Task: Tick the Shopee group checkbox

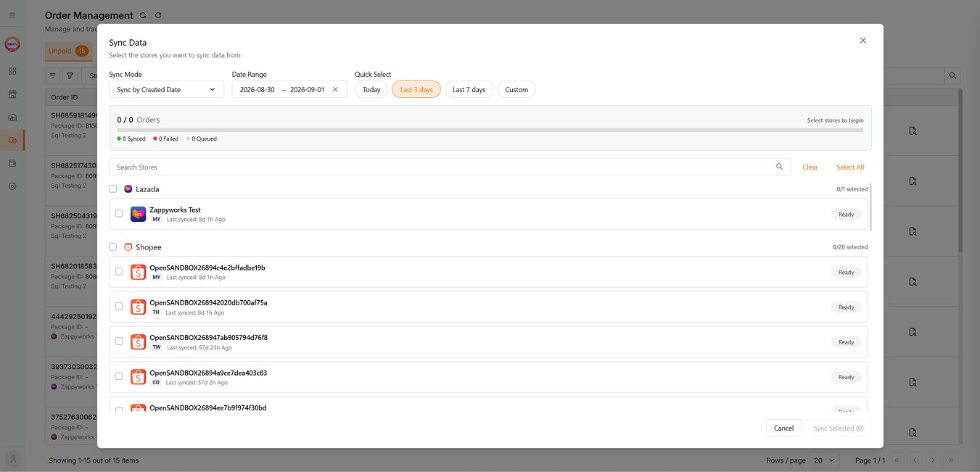Action: click(x=112, y=247)
